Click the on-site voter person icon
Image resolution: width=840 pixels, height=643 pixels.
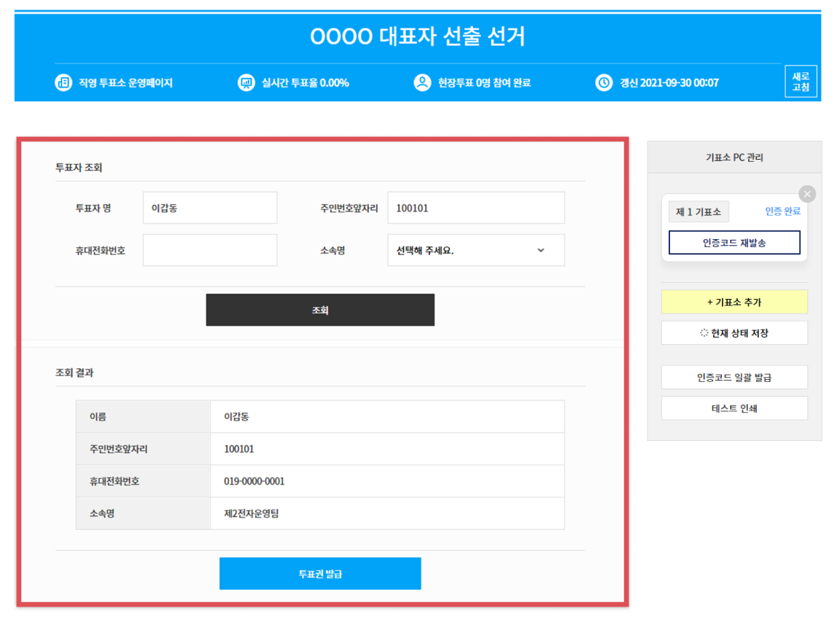click(422, 82)
